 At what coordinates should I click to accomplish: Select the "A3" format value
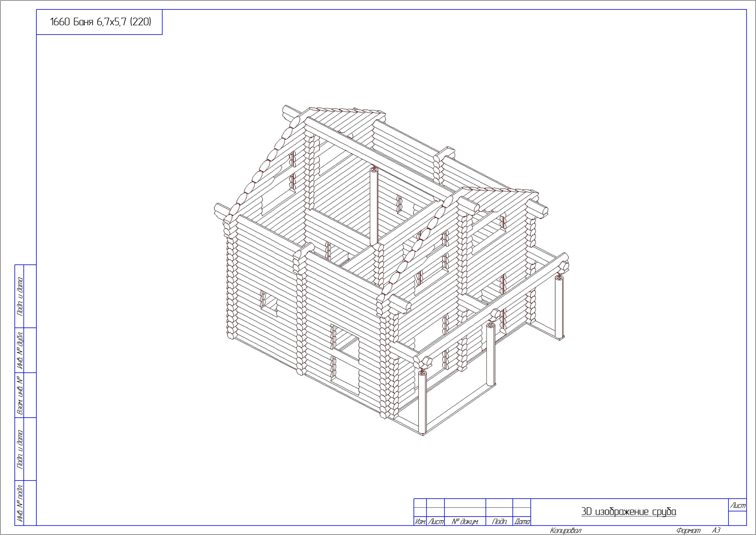click(x=716, y=530)
